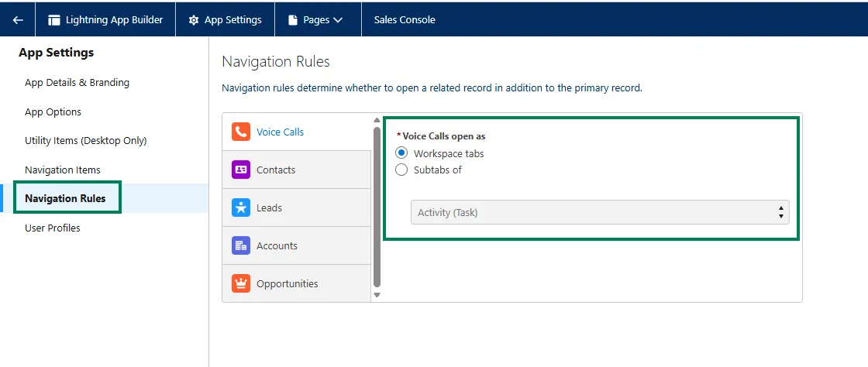This screenshot has width=868, height=367.
Task: Select the Subtabs of radio button
Action: coord(402,170)
